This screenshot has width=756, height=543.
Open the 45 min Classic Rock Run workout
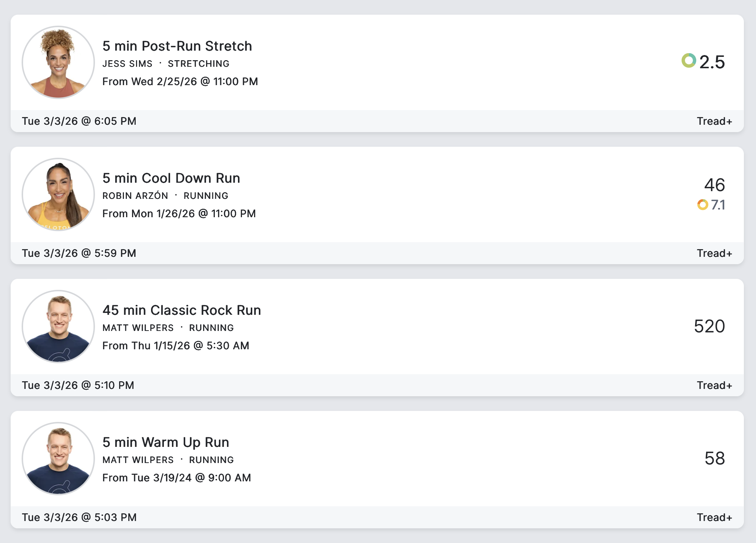click(181, 310)
